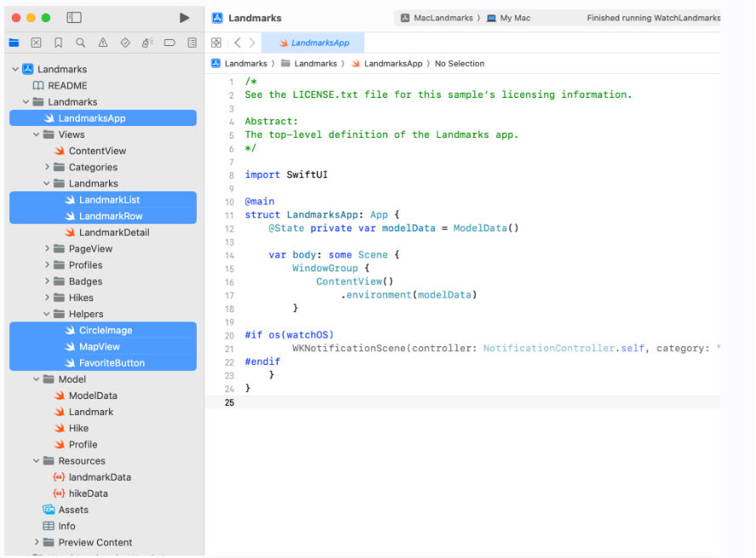Expand the Preview Content folder

click(x=37, y=542)
